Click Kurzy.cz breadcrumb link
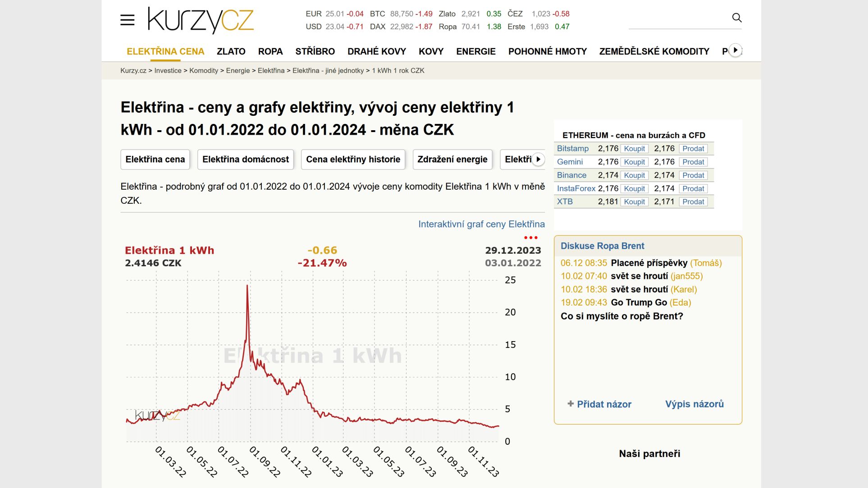The height and width of the screenshot is (488, 868). coord(133,71)
